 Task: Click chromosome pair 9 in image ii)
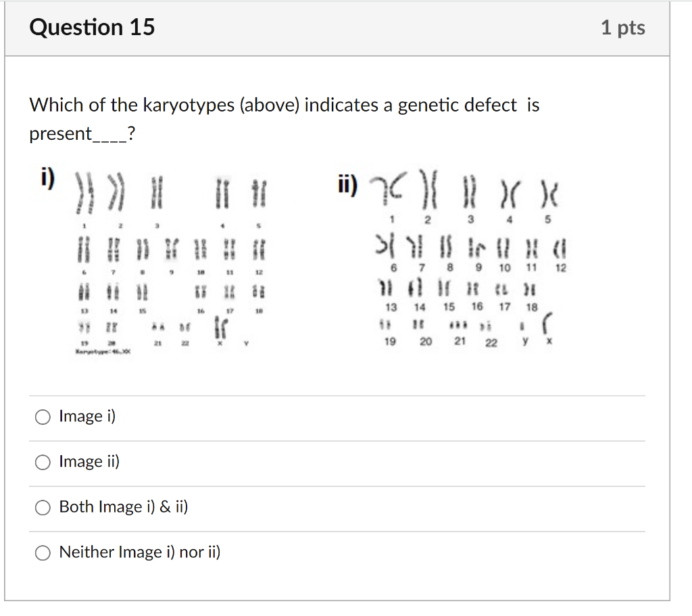point(478,250)
